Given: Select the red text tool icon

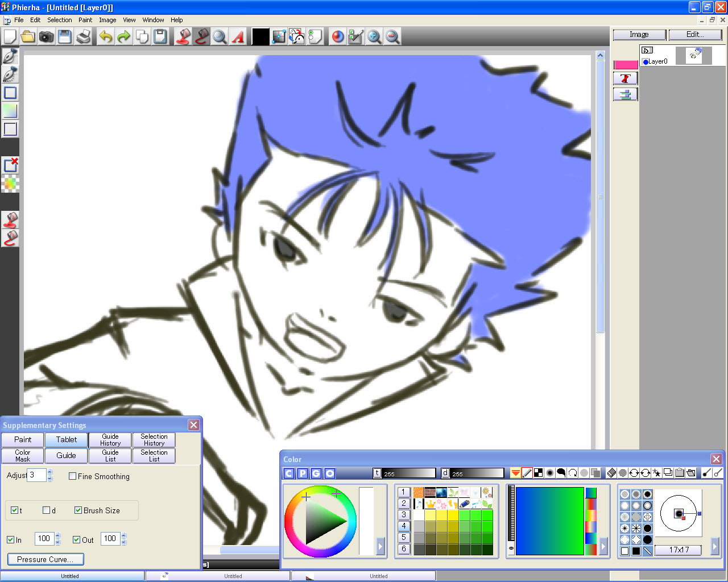Looking at the screenshot, I should [x=238, y=36].
